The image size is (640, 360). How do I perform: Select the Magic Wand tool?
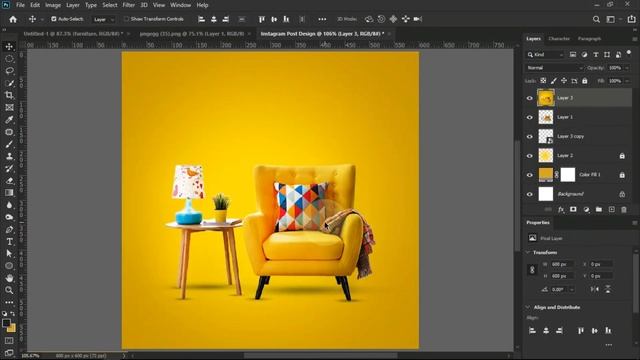[x=9, y=83]
